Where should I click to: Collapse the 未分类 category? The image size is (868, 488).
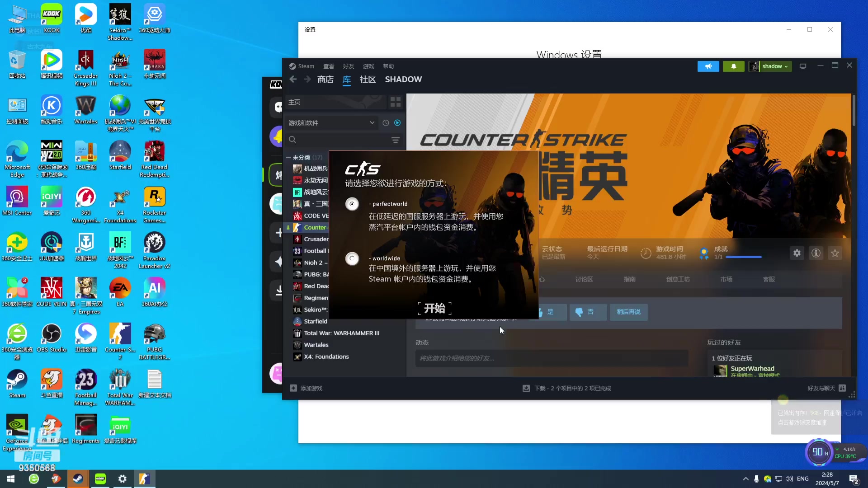pos(288,158)
